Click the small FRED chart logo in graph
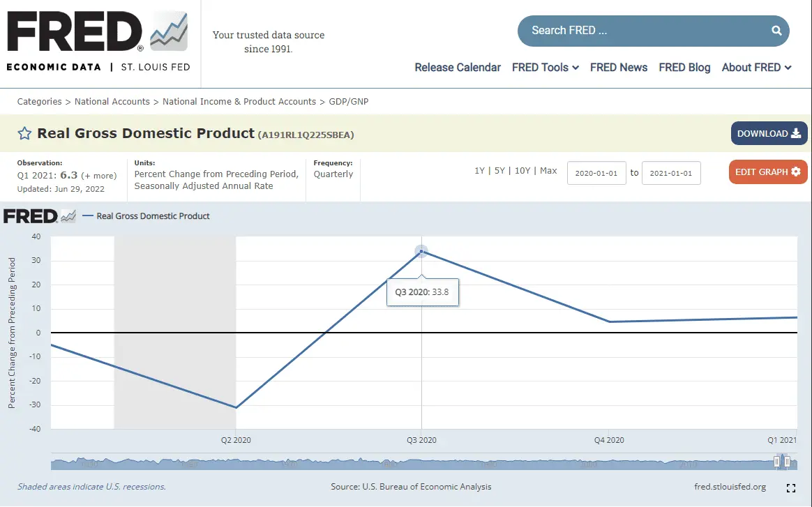The image size is (812, 507). (40, 216)
